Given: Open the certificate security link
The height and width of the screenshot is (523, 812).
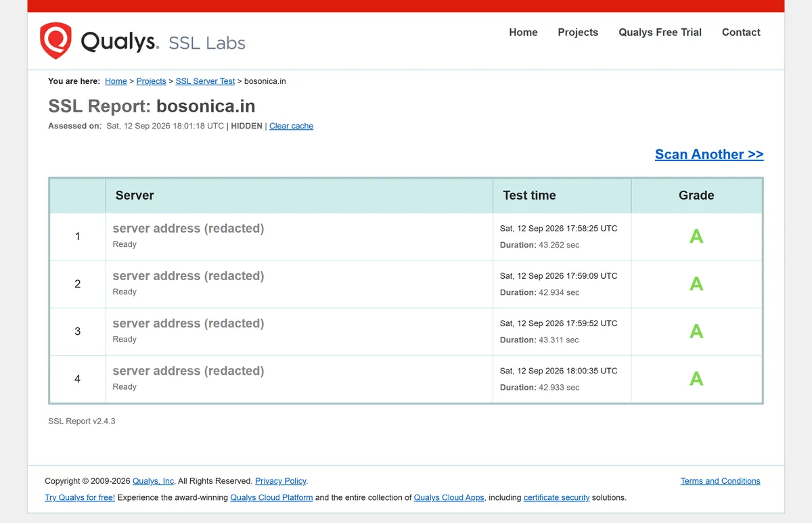Looking at the screenshot, I should pos(557,497).
